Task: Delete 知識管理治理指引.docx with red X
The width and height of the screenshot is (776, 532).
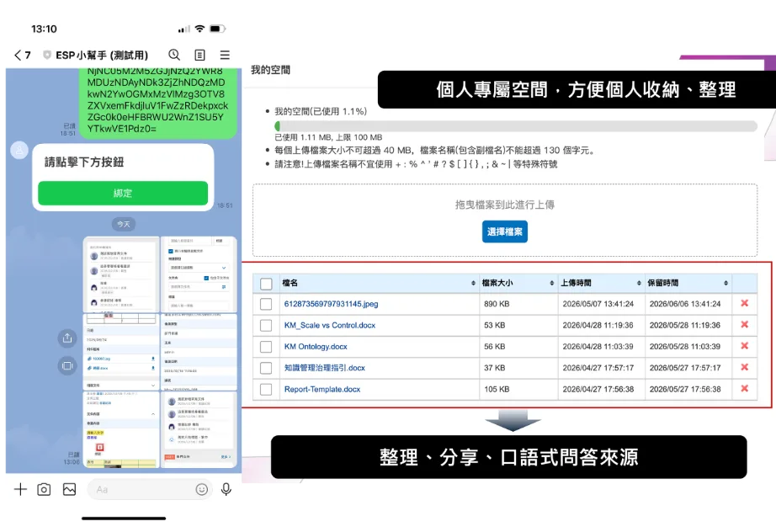Action: pos(744,367)
